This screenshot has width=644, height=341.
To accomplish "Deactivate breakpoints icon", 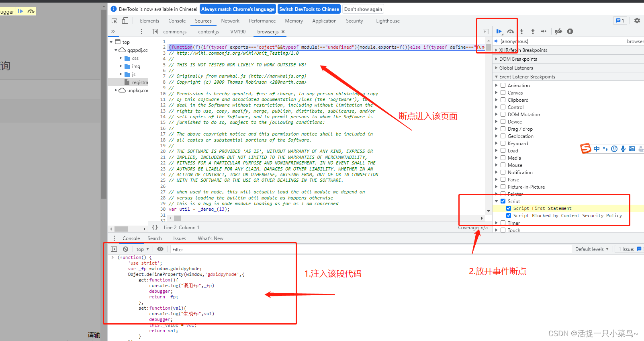I will click(x=558, y=31).
